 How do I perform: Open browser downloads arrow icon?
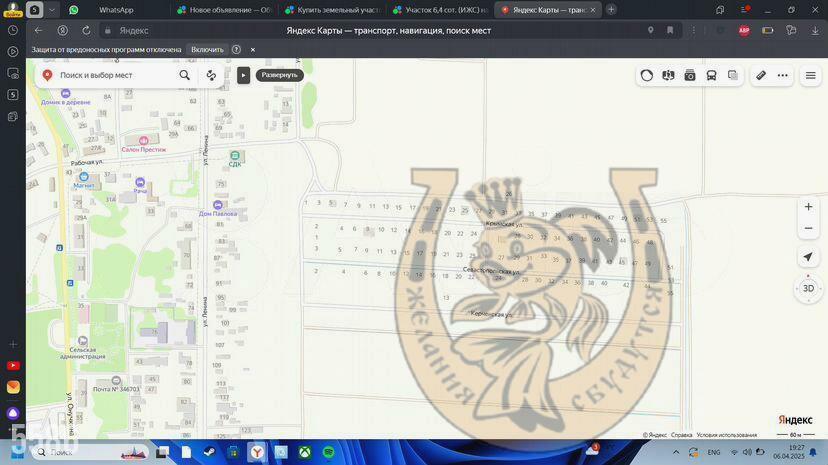point(815,31)
